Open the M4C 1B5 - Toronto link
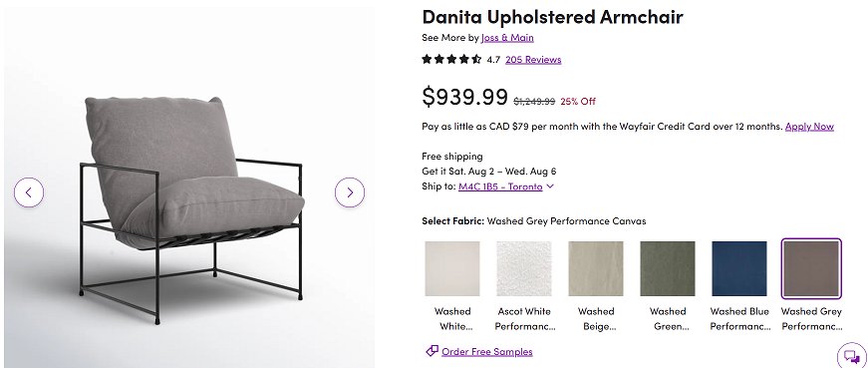 (x=500, y=186)
